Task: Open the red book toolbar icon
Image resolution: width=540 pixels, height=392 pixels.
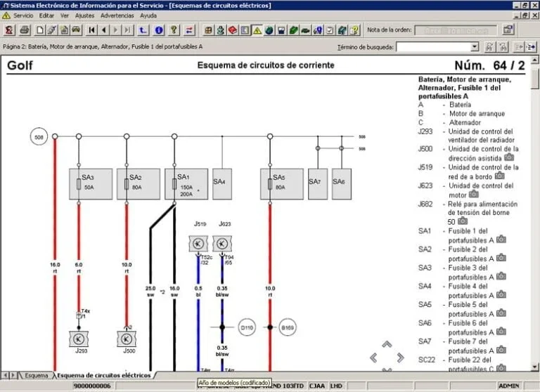Action: (x=233, y=30)
